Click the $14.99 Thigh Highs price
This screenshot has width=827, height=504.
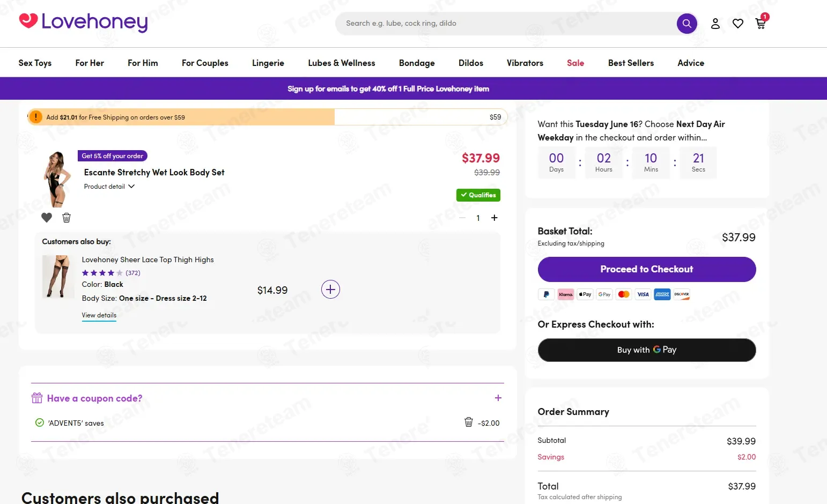point(272,290)
